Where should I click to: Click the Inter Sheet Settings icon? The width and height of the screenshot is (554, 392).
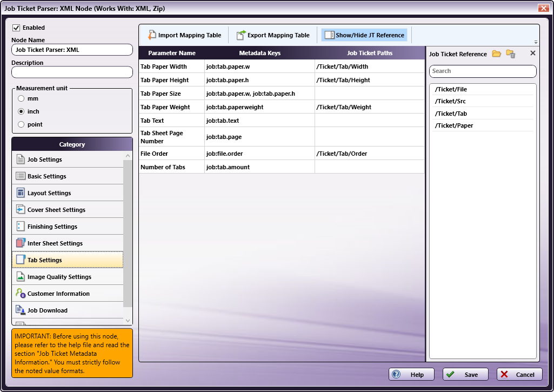[21, 243]
